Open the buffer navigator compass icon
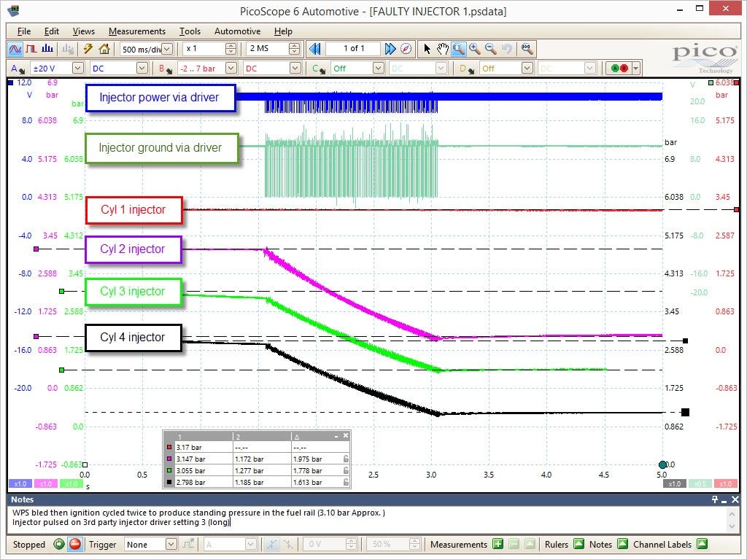This screenshot has height=560, width=747. coord(406,49)
